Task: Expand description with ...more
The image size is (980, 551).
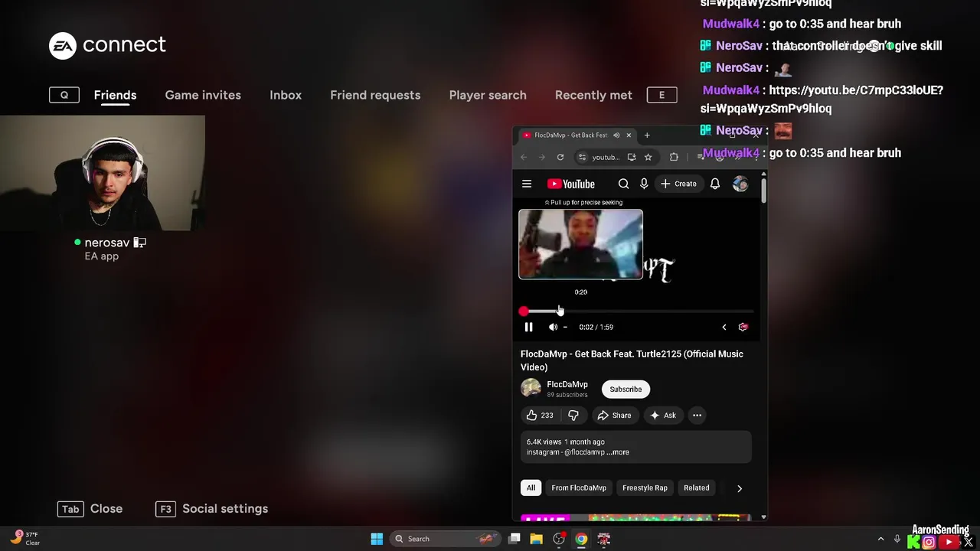Action: [x=618, y=452]
